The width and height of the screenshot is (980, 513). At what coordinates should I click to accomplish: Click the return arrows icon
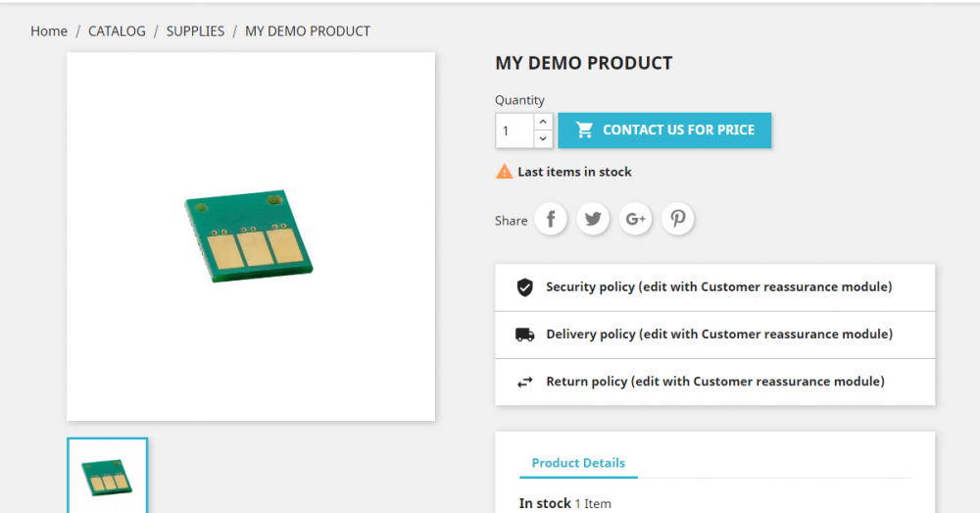[525, 382]
